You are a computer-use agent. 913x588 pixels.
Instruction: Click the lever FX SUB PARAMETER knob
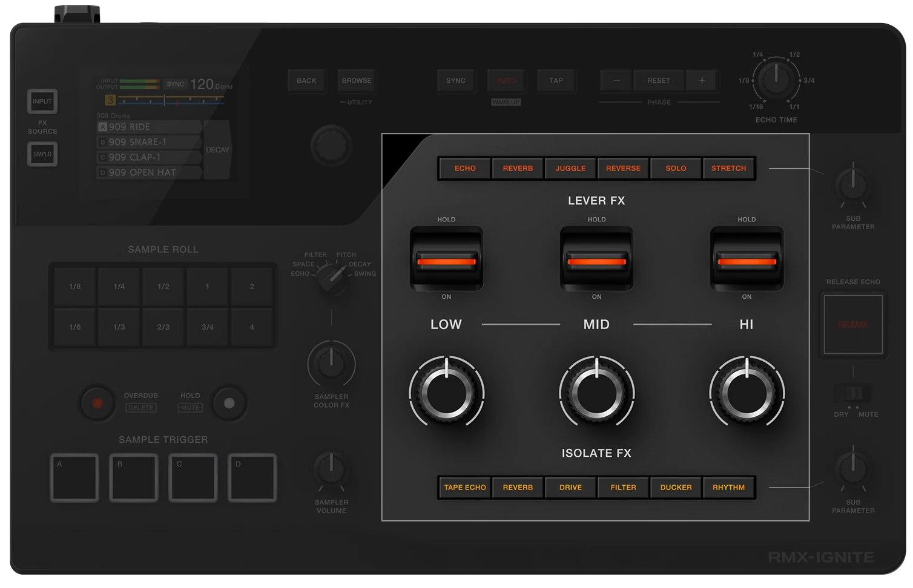852,186
